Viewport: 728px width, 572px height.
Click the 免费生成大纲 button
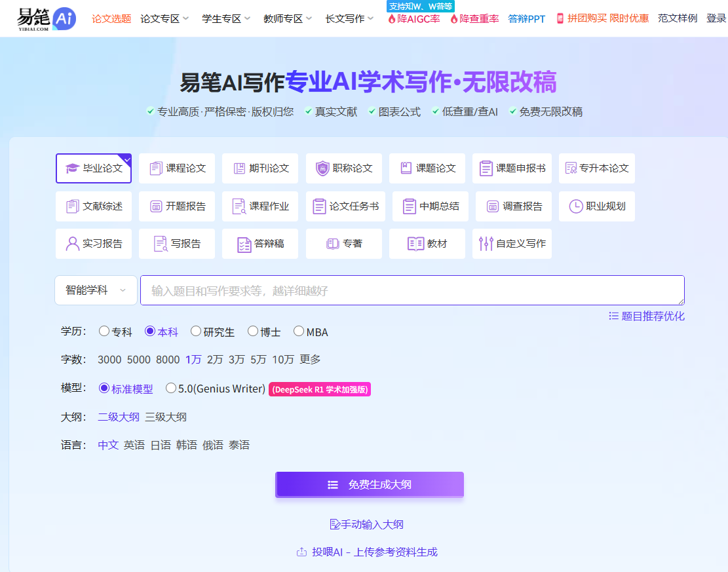(x=370, y=485)
